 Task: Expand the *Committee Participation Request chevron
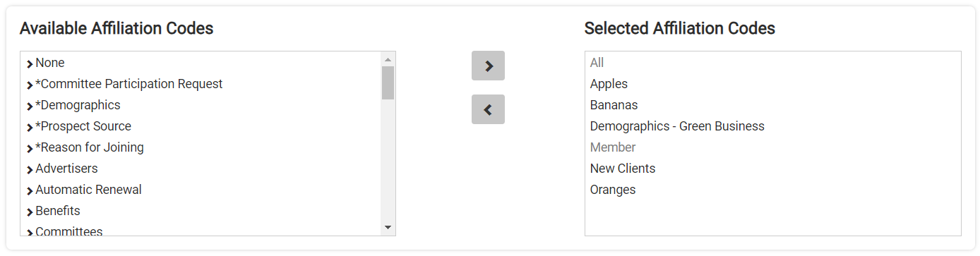(x=30, y=85)
